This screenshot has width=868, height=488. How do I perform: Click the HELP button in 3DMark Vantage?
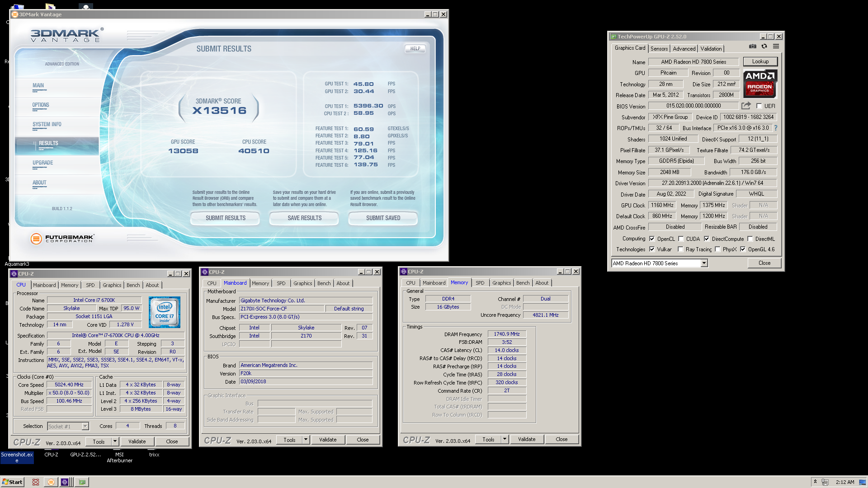pyautogui.click(x=415, y=49)
